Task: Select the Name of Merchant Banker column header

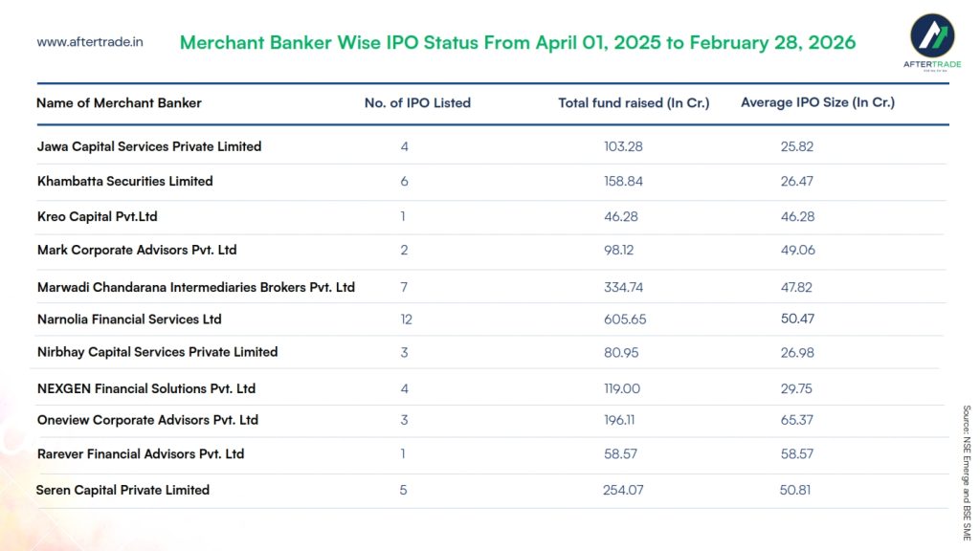Action: click(x=119, y=103)
